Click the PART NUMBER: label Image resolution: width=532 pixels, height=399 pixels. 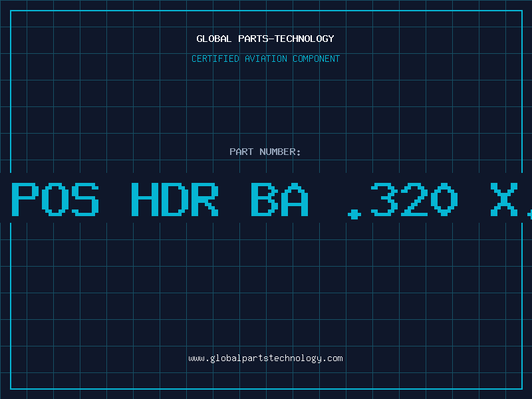pos(265,152)
